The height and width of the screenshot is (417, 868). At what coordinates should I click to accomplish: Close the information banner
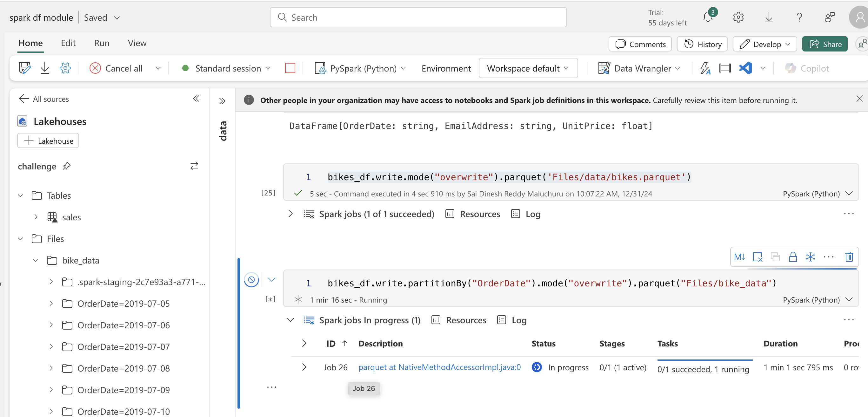click(859, 99)
